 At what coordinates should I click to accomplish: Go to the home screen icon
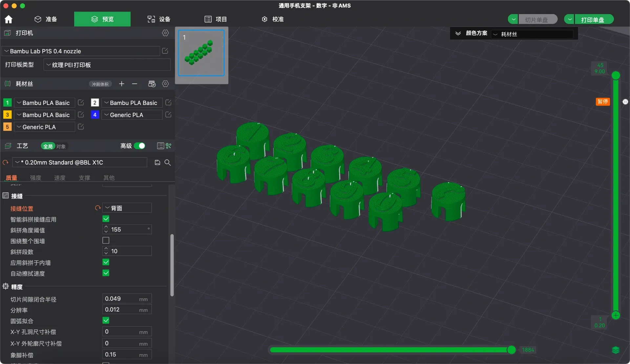[x=9, y=19]
